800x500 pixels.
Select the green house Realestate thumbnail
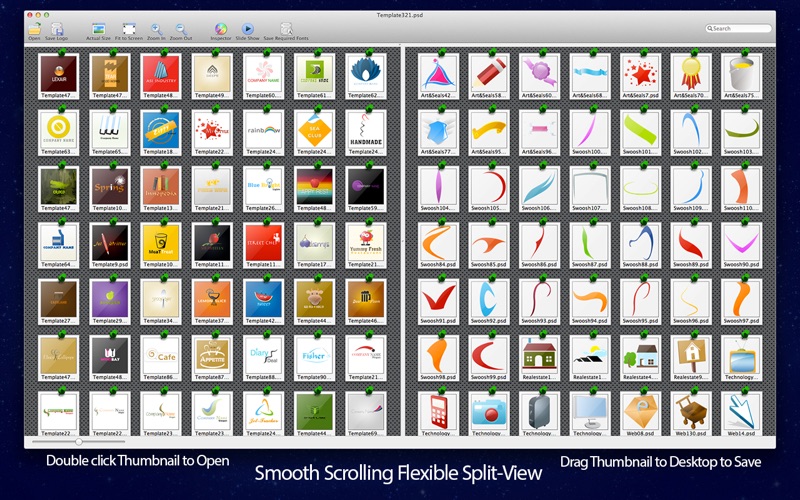pyautogui.click(x=539, y=358)
